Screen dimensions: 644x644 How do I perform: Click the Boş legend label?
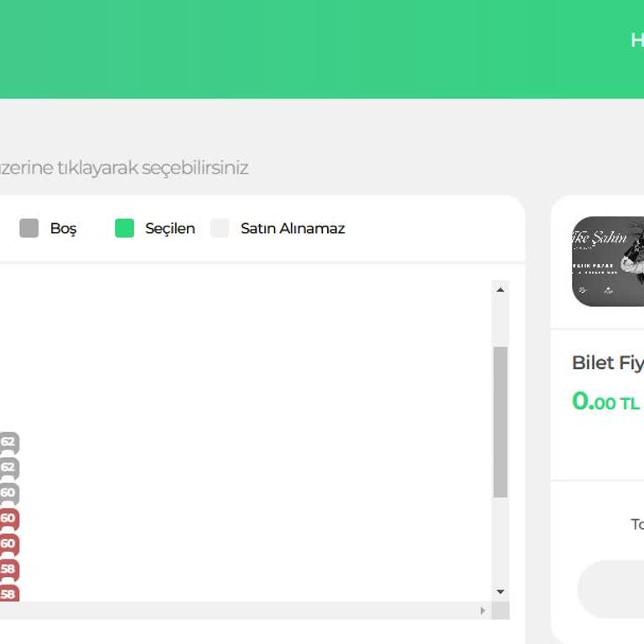click(63, 228)
